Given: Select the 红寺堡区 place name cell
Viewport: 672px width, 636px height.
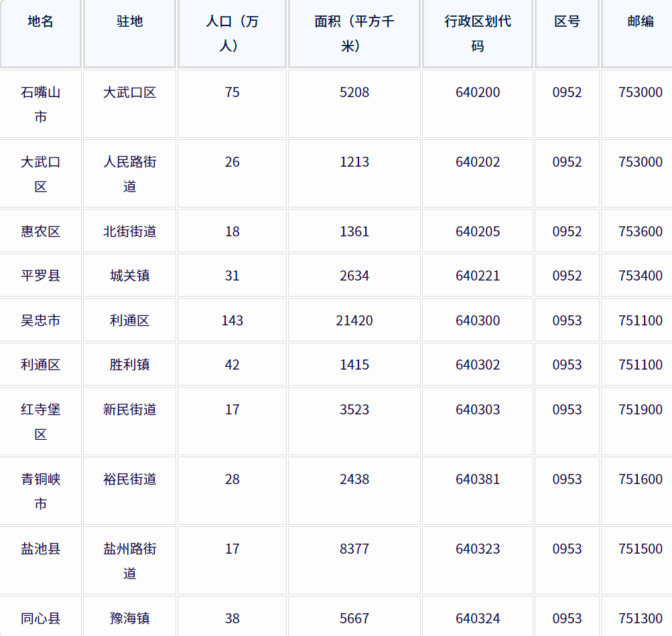Looking at the screenshot, I should pyautogui.click(x=40, y=421).
